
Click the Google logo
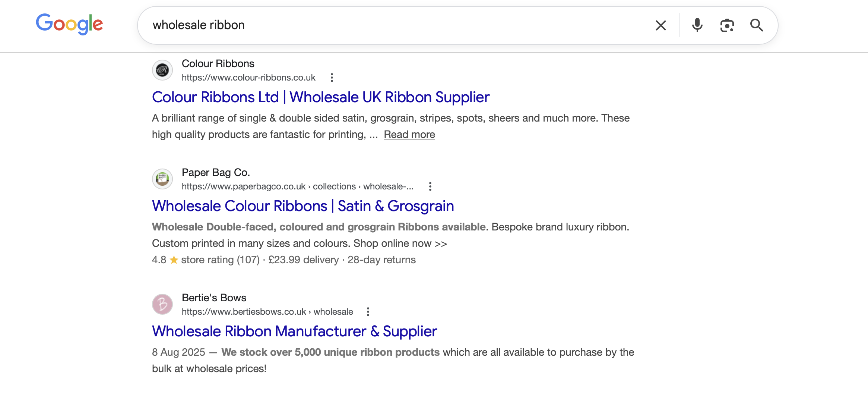[x=69, y=24]
